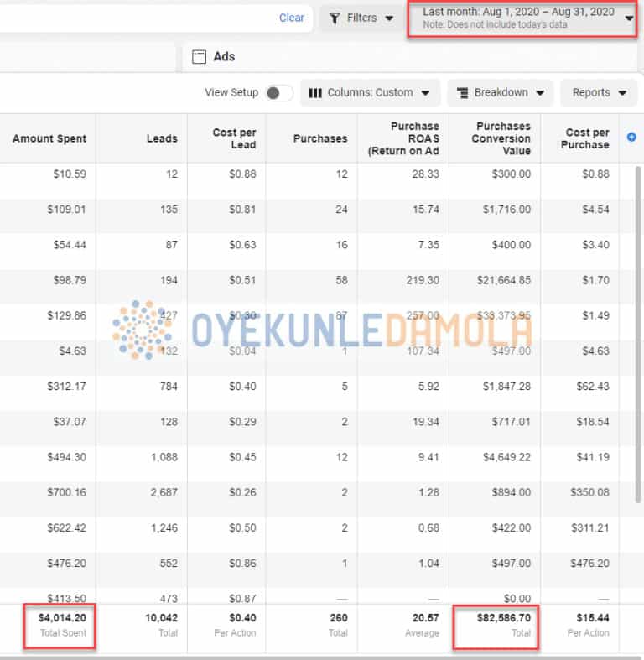This screenshot has height=660, width=644.
Task: Click the funnel filter icon
Action: [x=335, y=18]
